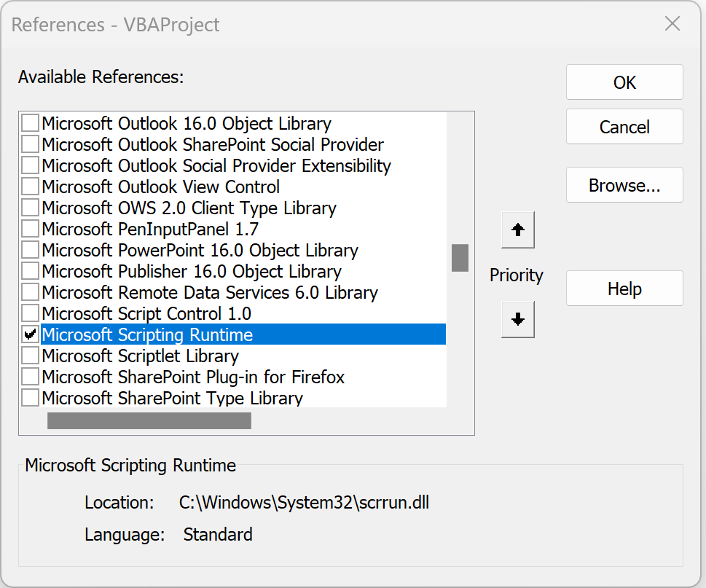Select Microsoft OWS 2.0 Client Type Library
Screen dimensions: 706x588
[189, 208]
